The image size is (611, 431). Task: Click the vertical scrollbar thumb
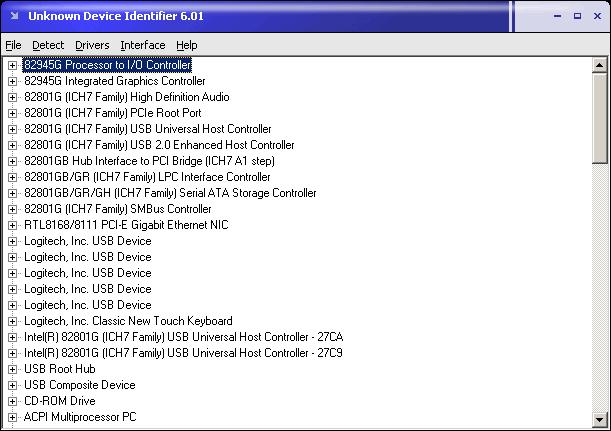(x=599, y=118)
